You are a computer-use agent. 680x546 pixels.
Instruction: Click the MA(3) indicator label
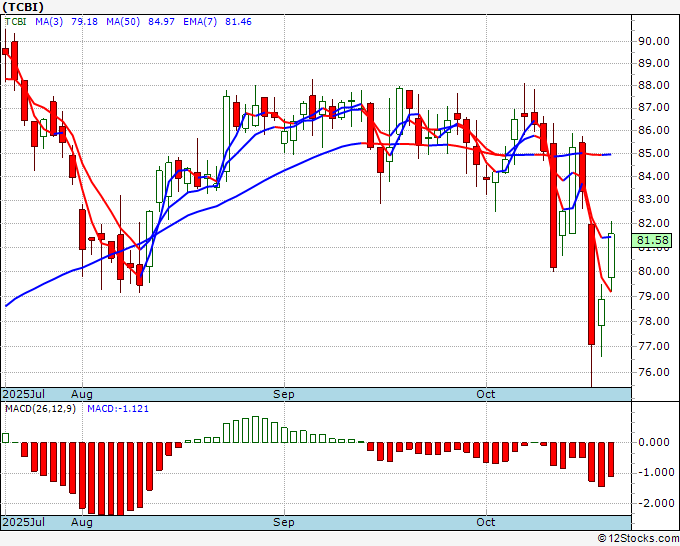[x=49, y=22]
